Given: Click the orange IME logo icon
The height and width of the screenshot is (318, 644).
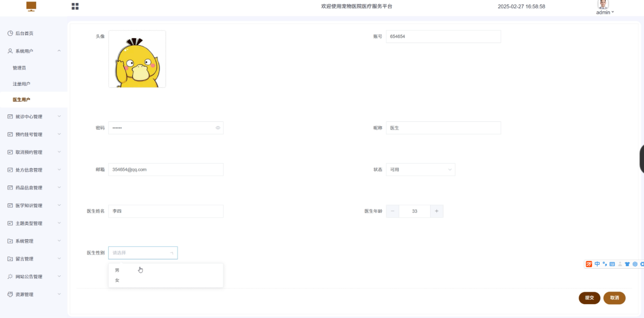Looking at the screenshot, I should point(589,264).
